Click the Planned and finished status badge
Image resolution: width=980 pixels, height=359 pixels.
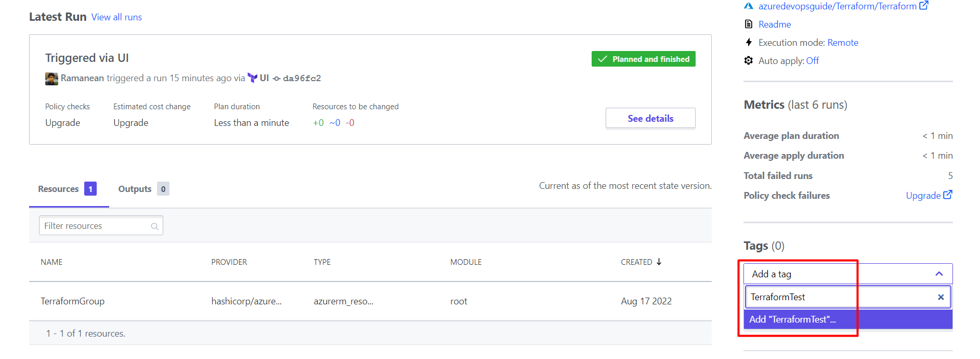(x=644, y=59)
